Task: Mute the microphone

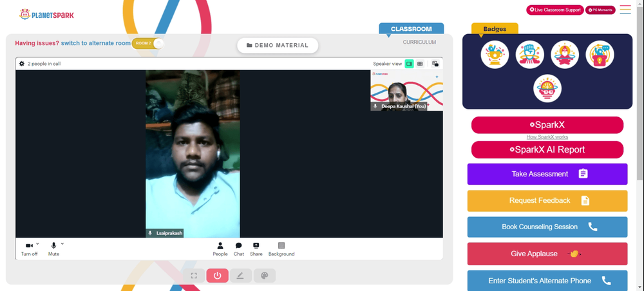Action: (x=53, y=249)
